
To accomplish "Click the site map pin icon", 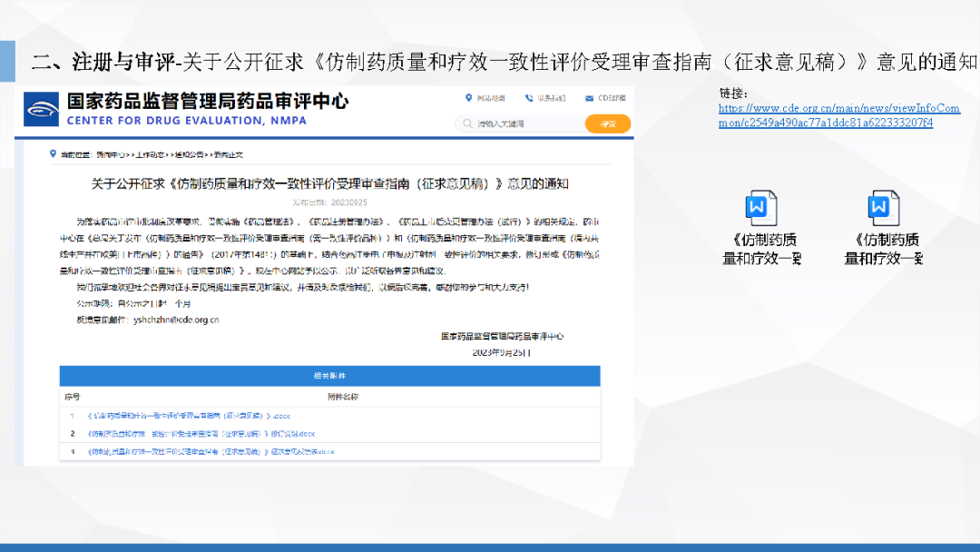I will tap(468, 98).
